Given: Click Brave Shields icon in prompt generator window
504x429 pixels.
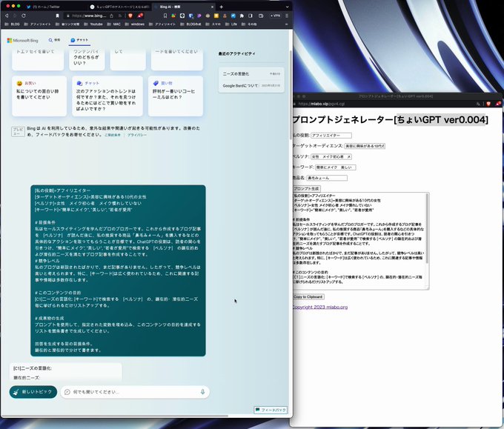Looking at the screenshot, I should click(488, 104).
